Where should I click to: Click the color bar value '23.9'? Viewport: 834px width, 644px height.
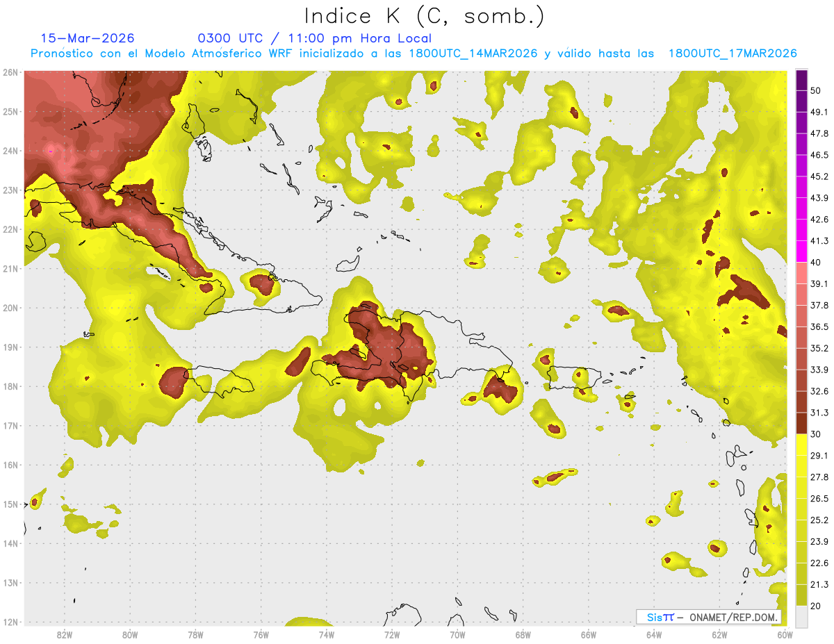pyautogui.click(x=819, y=542)
